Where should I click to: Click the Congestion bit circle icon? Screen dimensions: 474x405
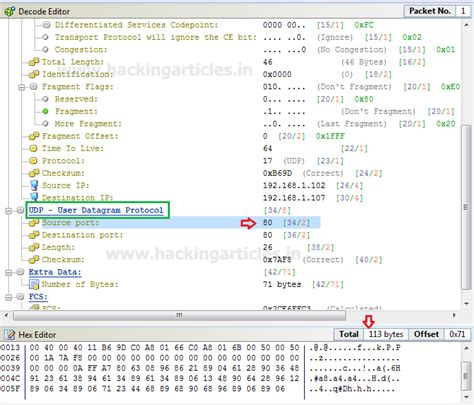coord(46,50)
